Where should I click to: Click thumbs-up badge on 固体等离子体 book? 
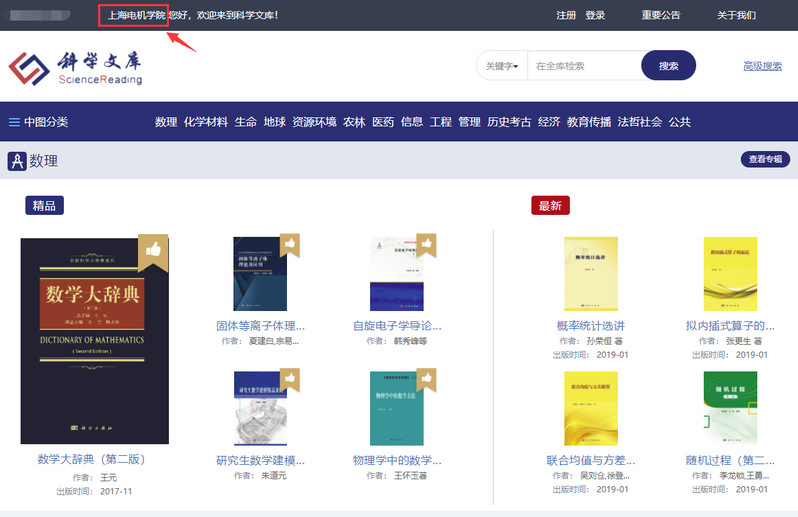click(x=289, y=244)
